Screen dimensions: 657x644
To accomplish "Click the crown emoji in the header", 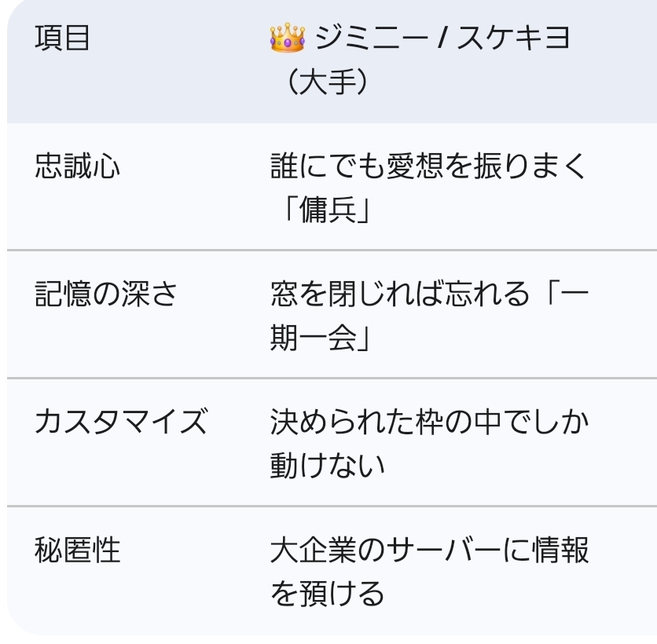I will (x=287, y=38).
